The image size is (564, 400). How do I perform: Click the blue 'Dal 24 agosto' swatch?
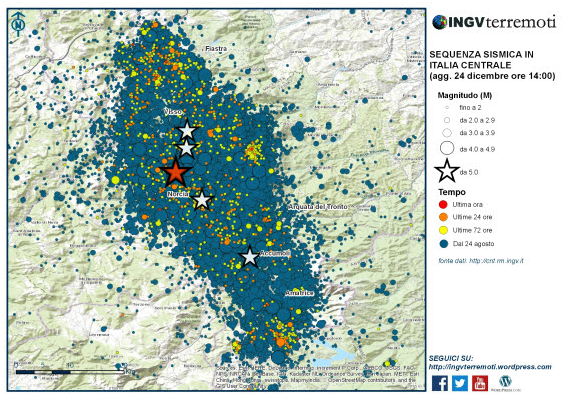444,244
